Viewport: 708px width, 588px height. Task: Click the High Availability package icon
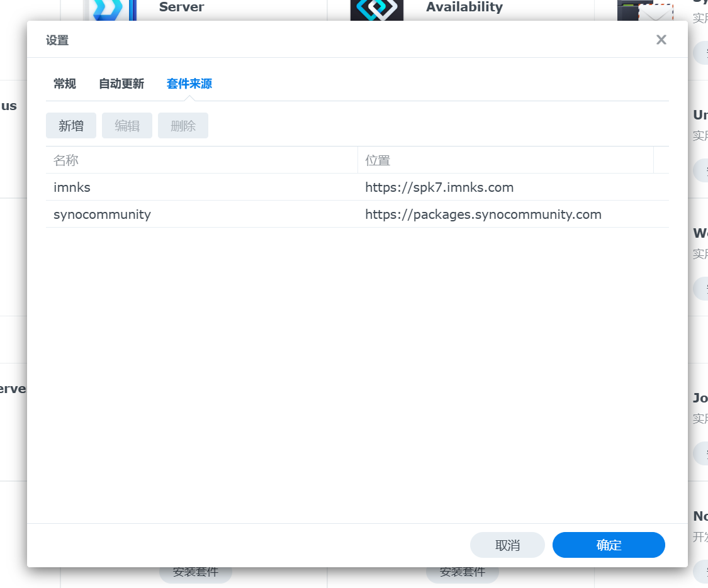click(x=376, y=10)
